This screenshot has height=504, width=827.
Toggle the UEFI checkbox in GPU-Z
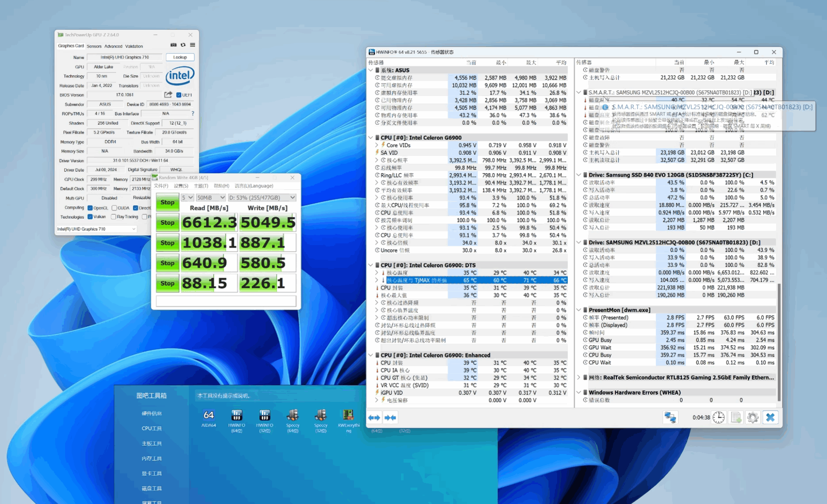click(179, 95)
